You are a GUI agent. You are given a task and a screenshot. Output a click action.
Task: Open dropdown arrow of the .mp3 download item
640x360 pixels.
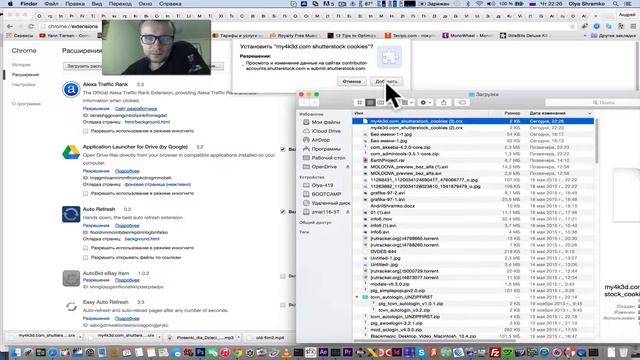click(x=238, y=338)
